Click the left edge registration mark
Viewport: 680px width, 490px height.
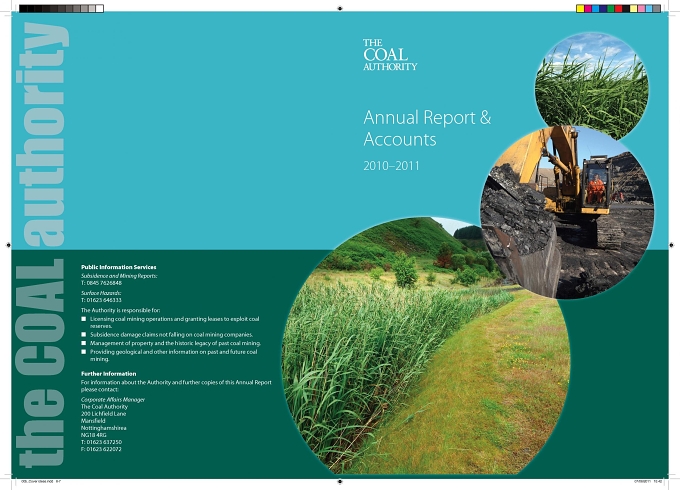pyautogui.click(x=8, y=245)
